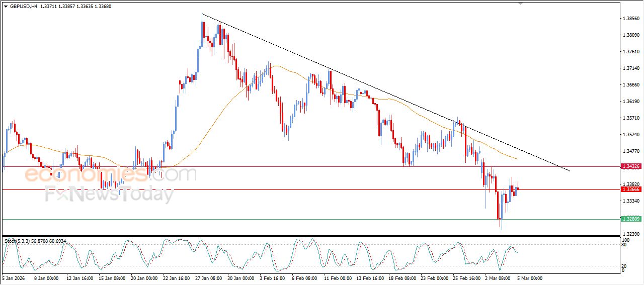
Task: Click the 1.34770 price axis value
Action: 631,151
